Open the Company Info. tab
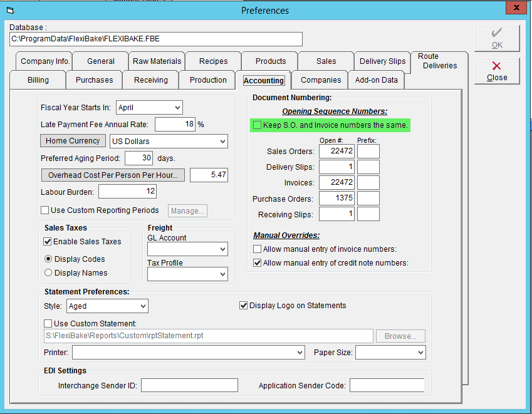 tap(44, 61)
